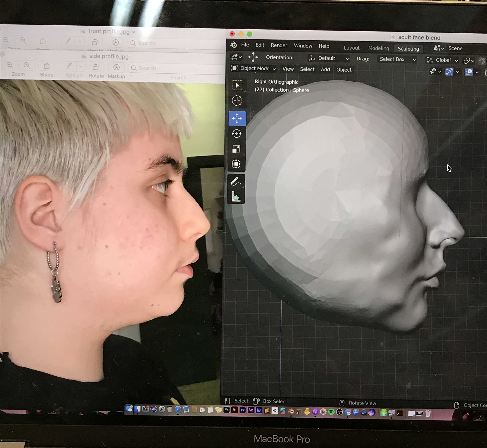Select the Cursor tool
Screen dimensions: 487x448
237,101
